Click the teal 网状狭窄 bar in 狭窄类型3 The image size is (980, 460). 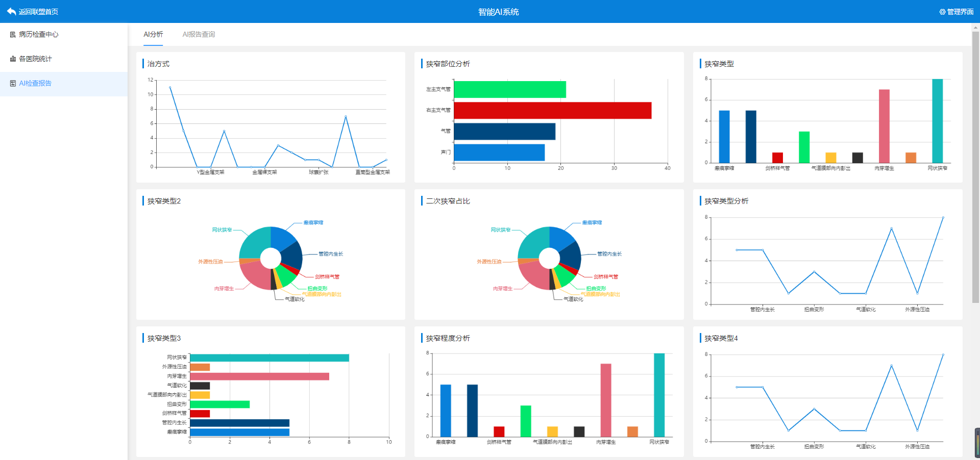click(x=269, y=358)
